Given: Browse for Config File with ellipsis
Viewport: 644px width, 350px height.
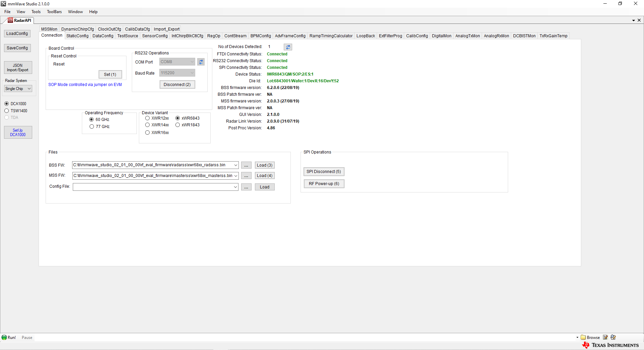Looking at the screenshot, I should click(246, 187).
